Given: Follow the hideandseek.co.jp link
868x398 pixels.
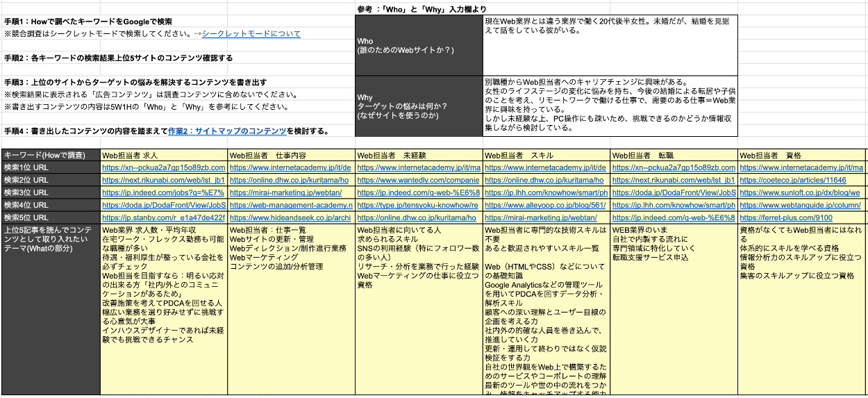Looking at the screenshot, I should 290,217.
